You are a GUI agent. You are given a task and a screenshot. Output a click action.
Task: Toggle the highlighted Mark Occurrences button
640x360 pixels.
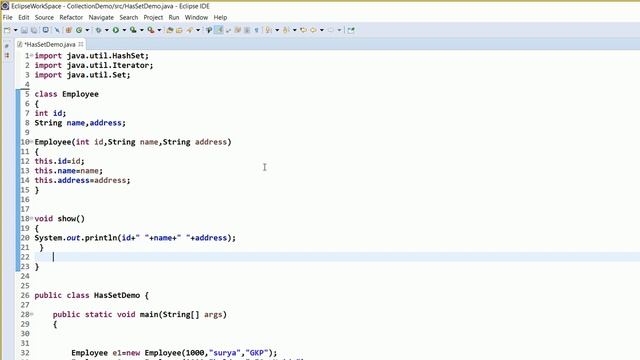219,30
